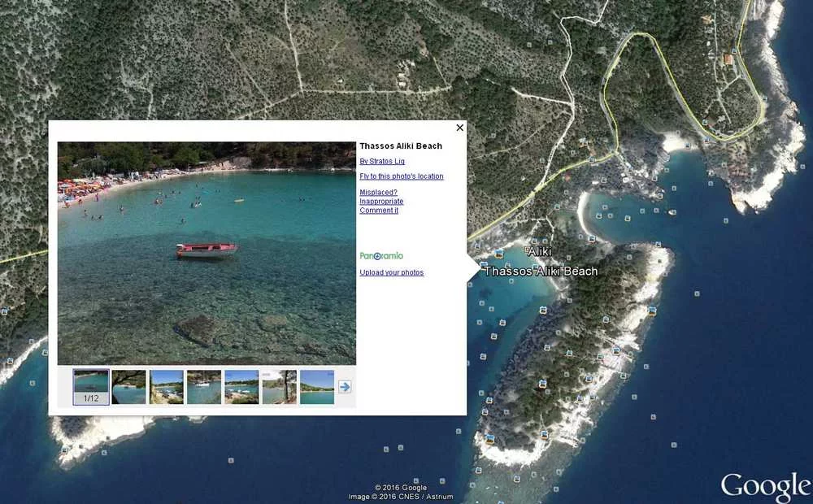Click the large beach photo with red boat
813x504 pixels.
coord(207,253)
